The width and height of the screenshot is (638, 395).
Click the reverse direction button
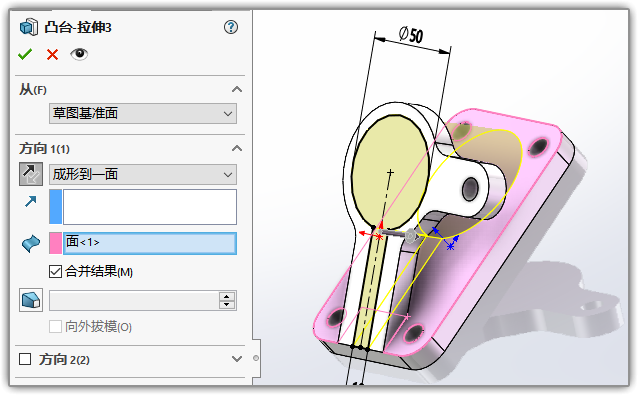[31, 174]
